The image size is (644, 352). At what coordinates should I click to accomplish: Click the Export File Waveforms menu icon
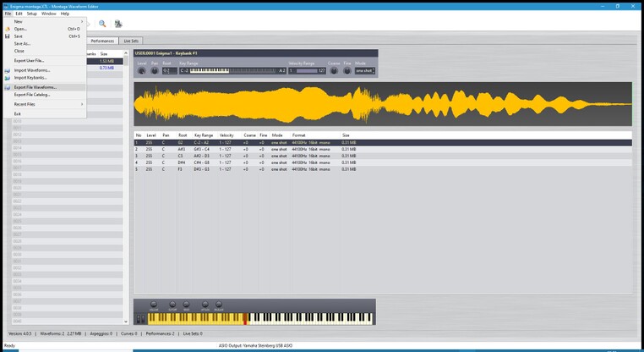click(x=8, y=87)
